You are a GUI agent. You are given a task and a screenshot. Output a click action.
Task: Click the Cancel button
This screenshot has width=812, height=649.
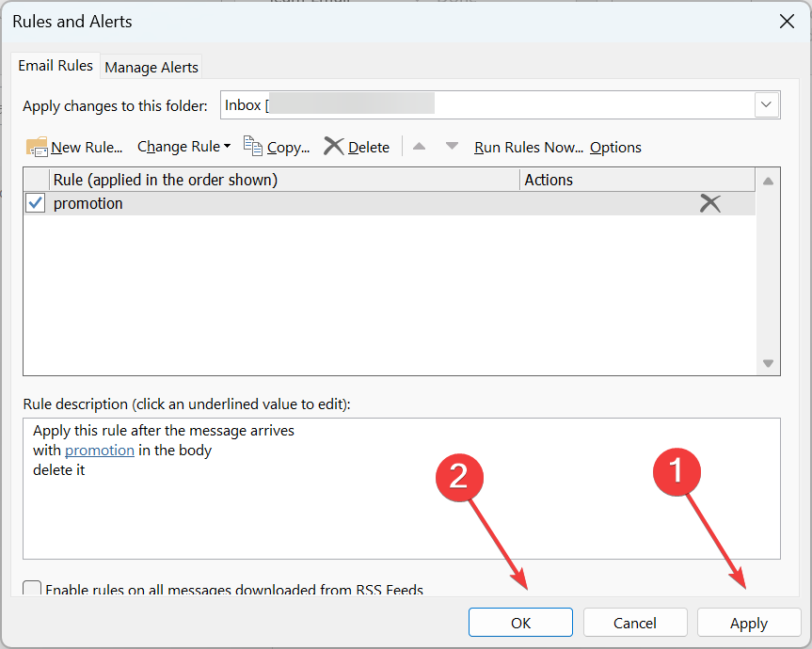635,623
